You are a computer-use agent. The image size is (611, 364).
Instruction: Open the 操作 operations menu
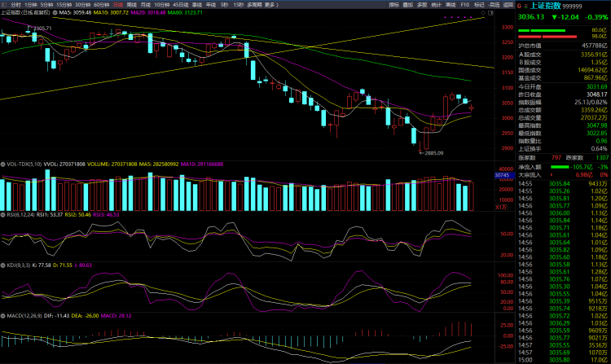pyautogui.click(x=393, y=5)
